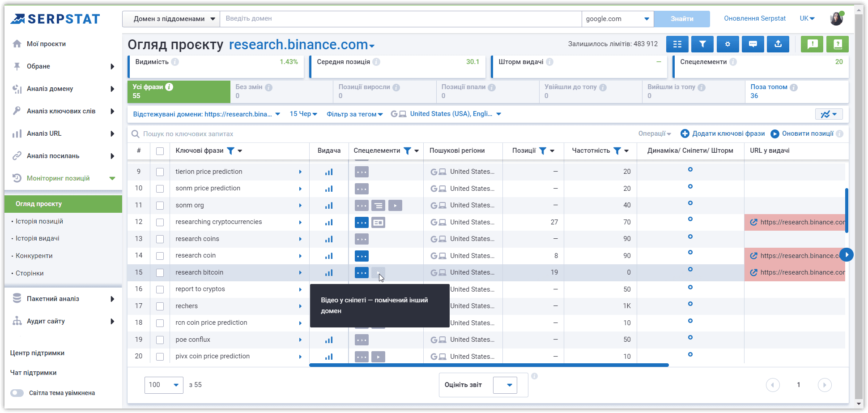868x413 pixels.
Task: Open SERP chart icon for research coin
Action: [x=329, y=256]
